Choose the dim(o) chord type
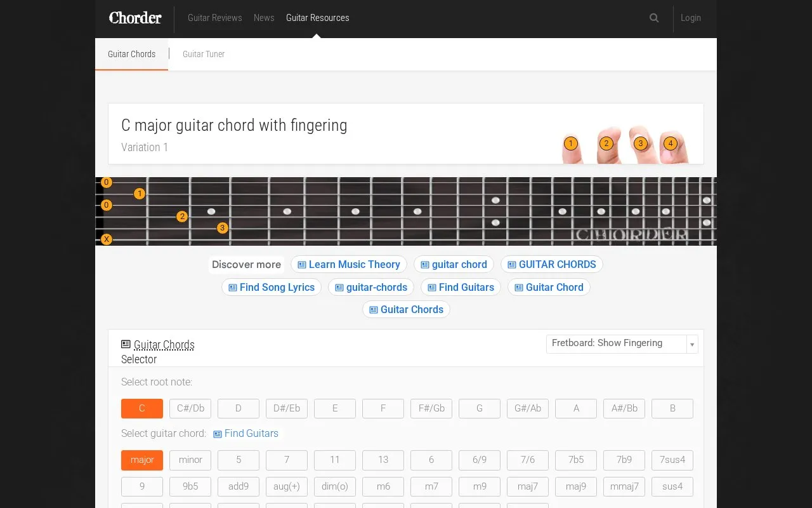 click(335, 486)
